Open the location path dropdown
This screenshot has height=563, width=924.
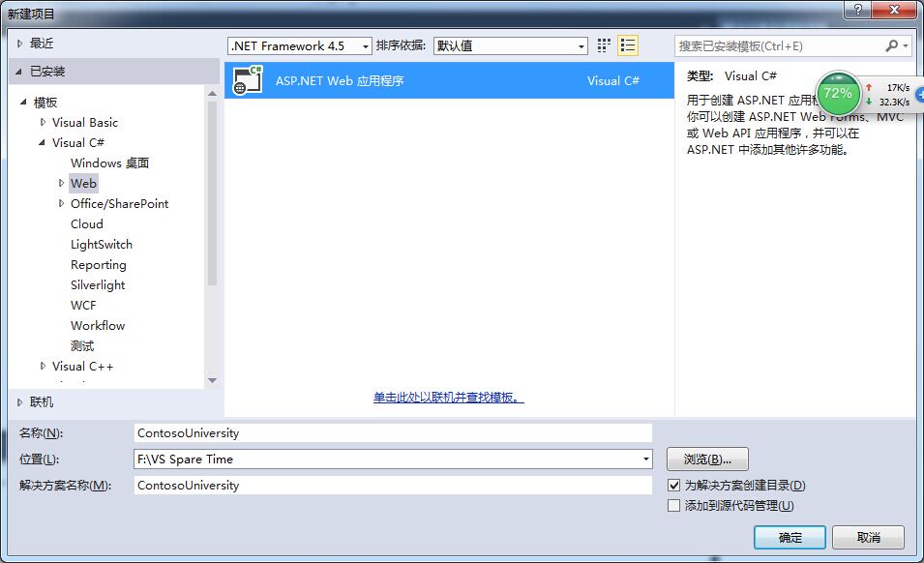tap(646, 459)
